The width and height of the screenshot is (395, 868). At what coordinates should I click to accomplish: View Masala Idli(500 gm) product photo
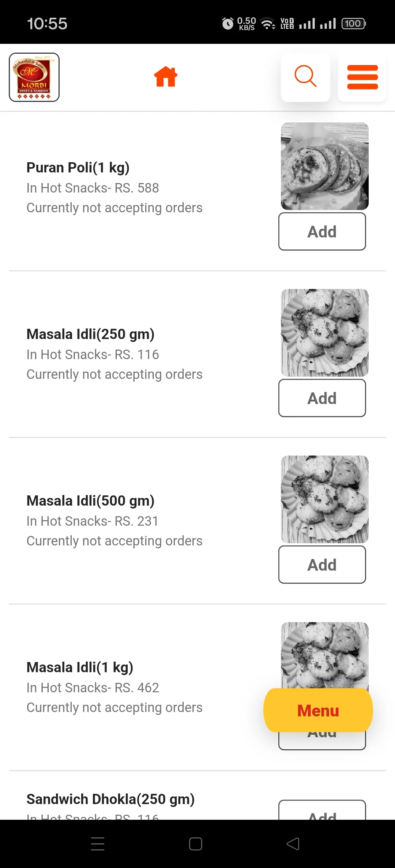tap(325, 499)
